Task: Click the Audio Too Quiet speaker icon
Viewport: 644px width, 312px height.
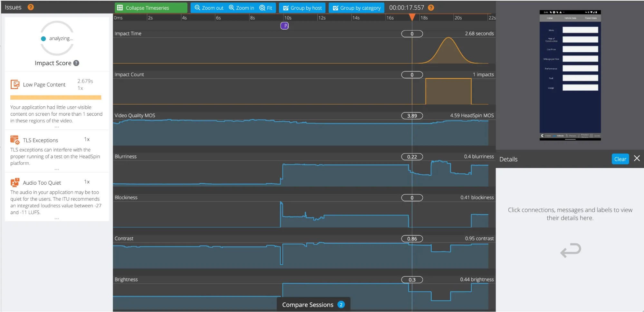Action: click(14, 182)
